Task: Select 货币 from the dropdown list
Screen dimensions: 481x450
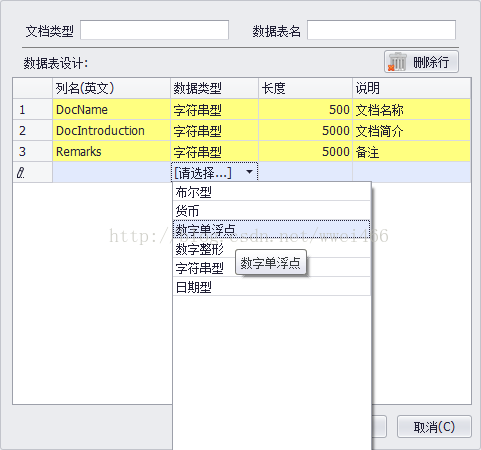Action: coord(272,211)
